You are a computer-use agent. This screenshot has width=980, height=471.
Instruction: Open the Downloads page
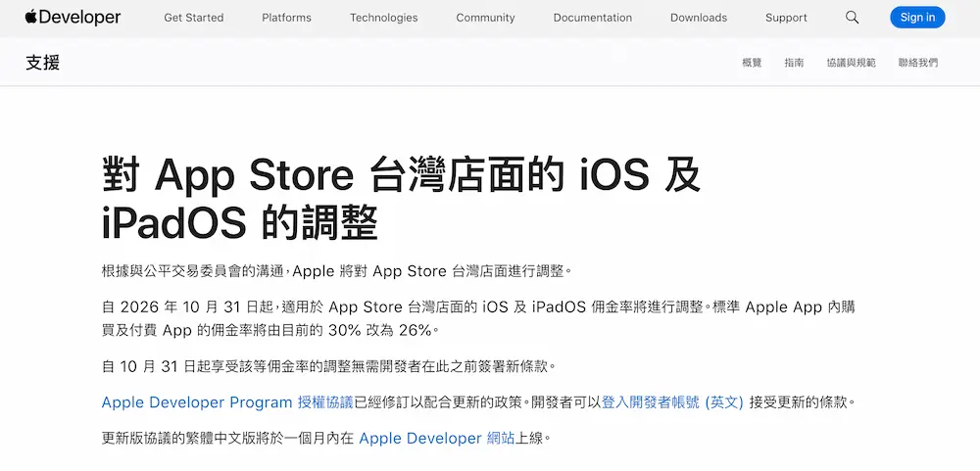[699, 18]
